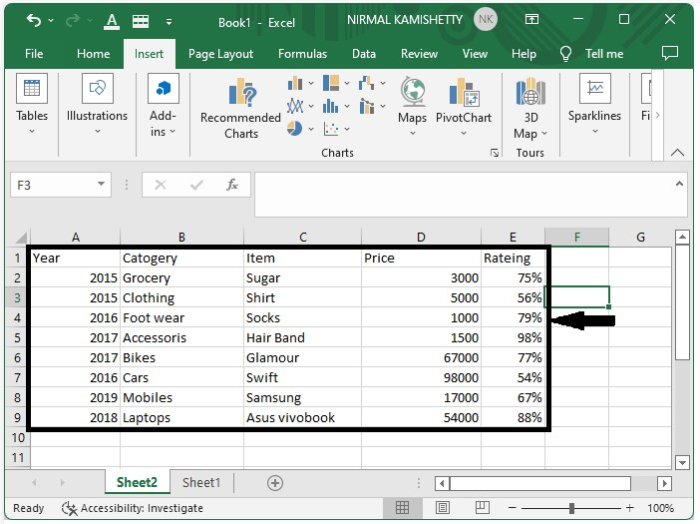Viewport: 700px width, 524px height.
Task: Open the Charts dialog launcher
Action: pyautogui.click(x=494, y=153)
